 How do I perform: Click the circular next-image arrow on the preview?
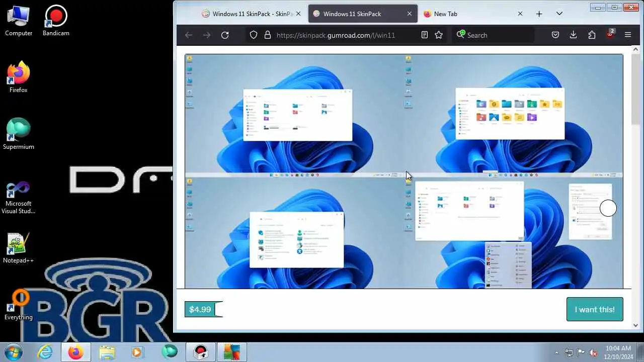pyautogui.click(x=608, y=208)
